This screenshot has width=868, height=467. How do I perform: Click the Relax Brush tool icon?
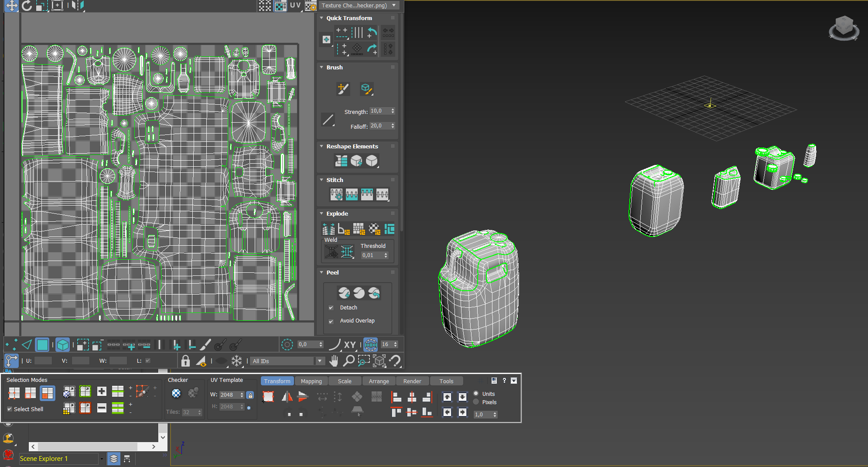(x=366, y=89)
